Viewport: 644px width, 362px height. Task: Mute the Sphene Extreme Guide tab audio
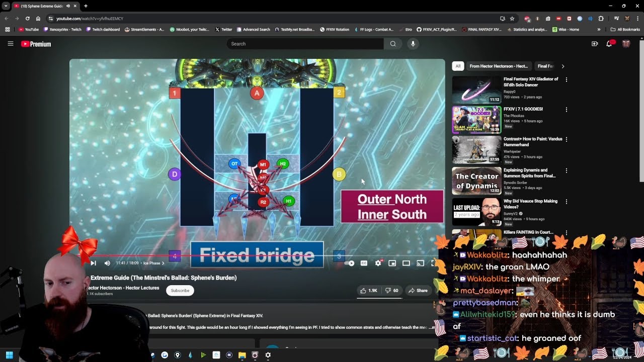68,6
